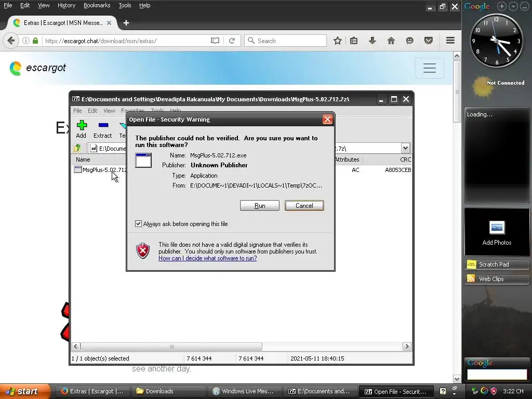Screen dimensions: 532x399
Task: Click the Name column header in 7-Zip
Action: click(83, 159)
